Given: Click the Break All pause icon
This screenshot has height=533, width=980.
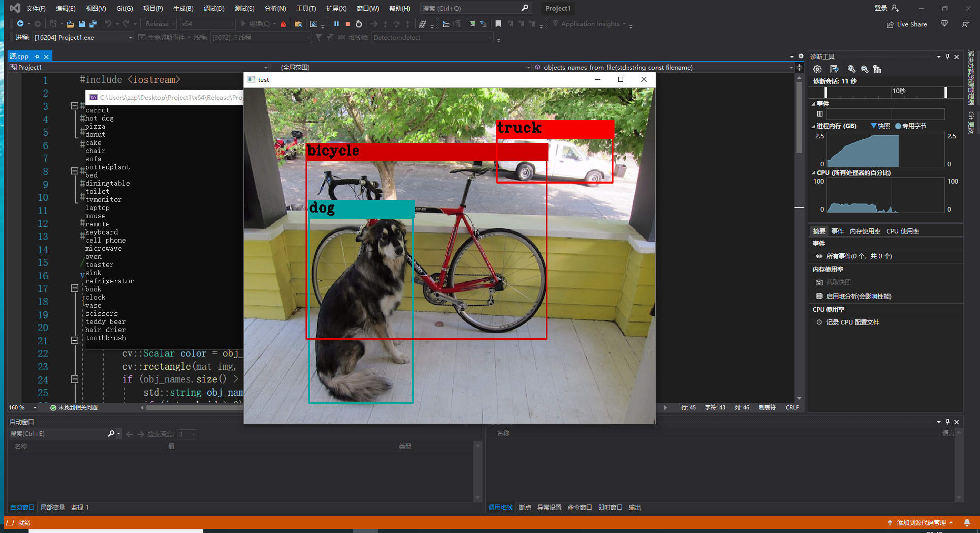Looking at the screenshot, I should pyautogui.click(x=336, y=23).
